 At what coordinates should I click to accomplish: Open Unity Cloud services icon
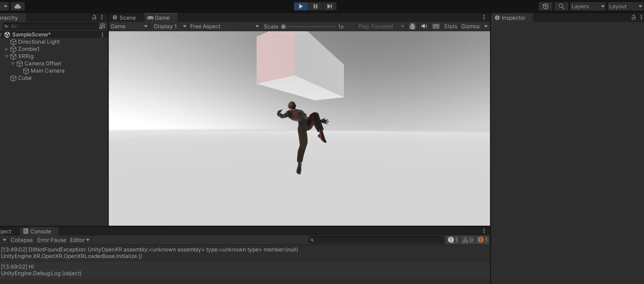17,6
